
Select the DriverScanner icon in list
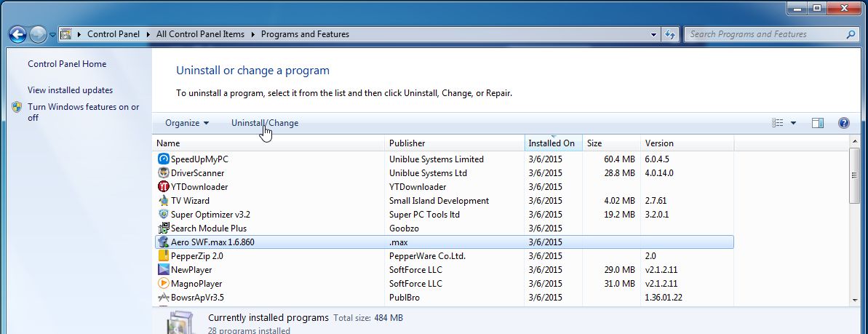[x=164, y=173]
